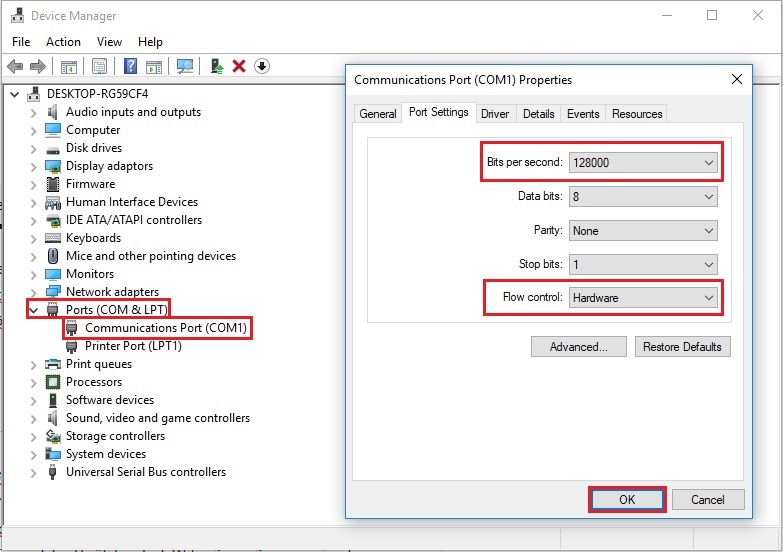Click the Firmware chip icon

click(52, 184)
